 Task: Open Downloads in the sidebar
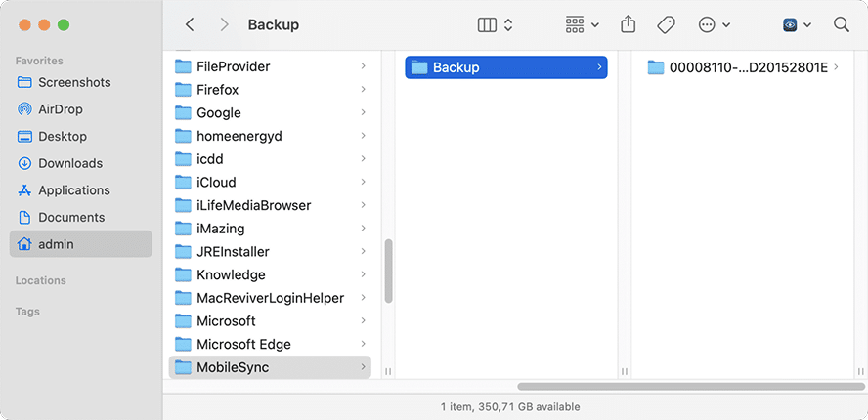click(x=81, y=163)
